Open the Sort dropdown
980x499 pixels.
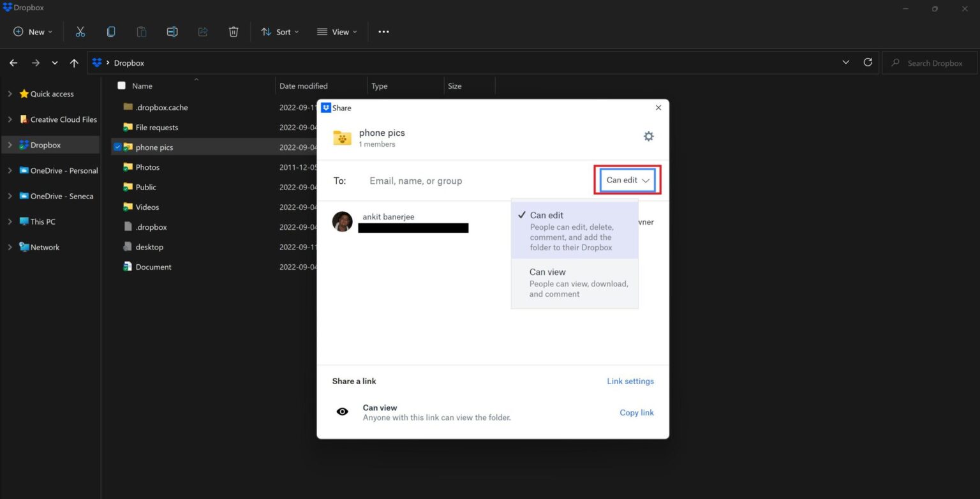click(x=279, y=31)
